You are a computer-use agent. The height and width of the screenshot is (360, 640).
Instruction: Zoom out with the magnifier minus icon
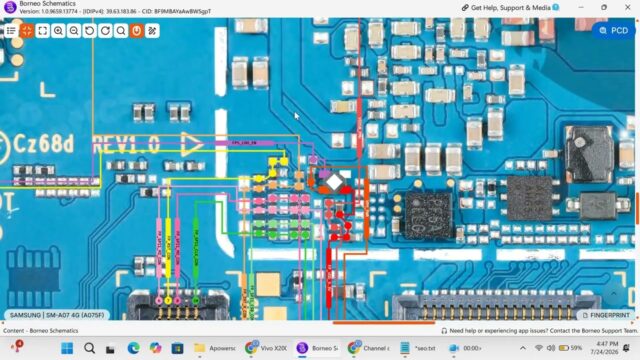74,31
